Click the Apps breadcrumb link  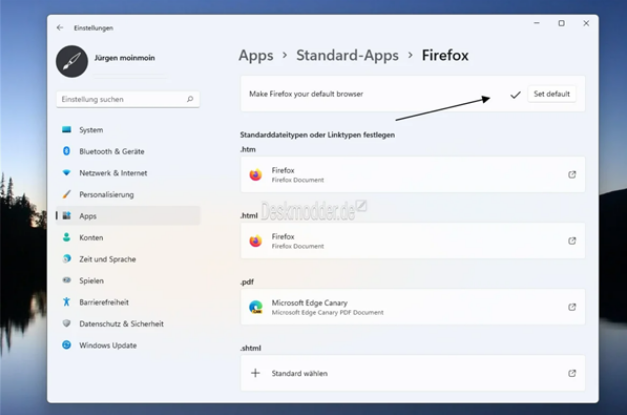[x=256, y=55]
